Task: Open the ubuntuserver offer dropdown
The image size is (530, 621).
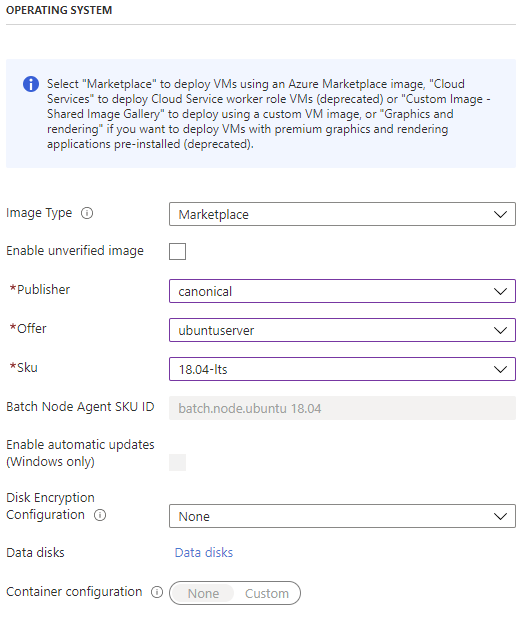Action: [x=342, y=330]
